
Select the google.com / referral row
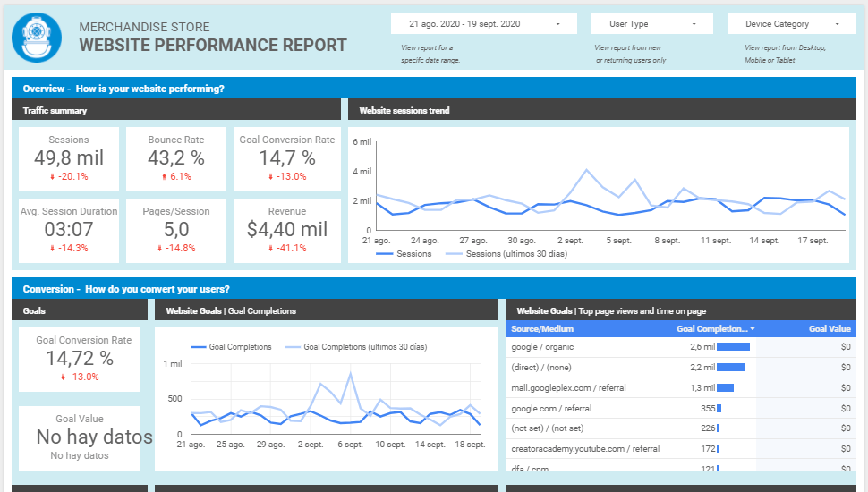click(680, 409)
